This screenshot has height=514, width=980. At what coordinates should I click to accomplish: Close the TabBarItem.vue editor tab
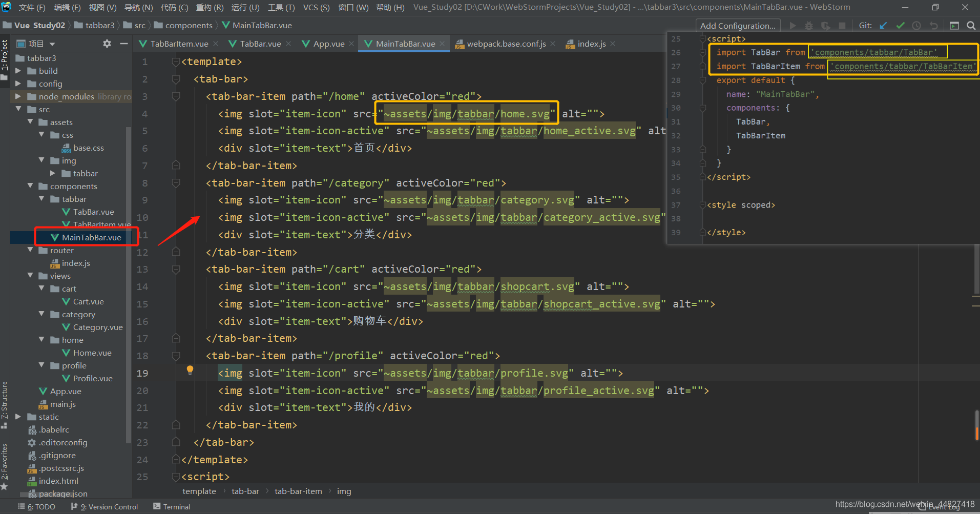pyautogui.click(x=216, y=44)
